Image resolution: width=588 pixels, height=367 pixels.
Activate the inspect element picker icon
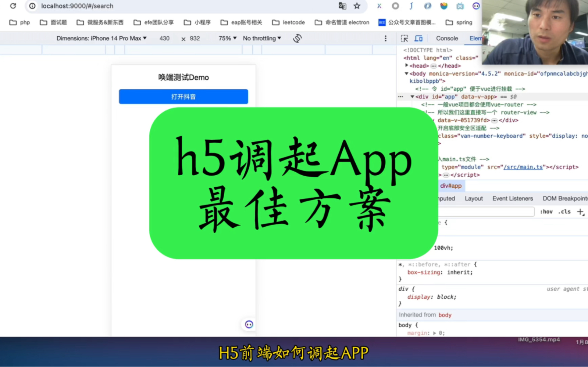[x=405, y=38]
